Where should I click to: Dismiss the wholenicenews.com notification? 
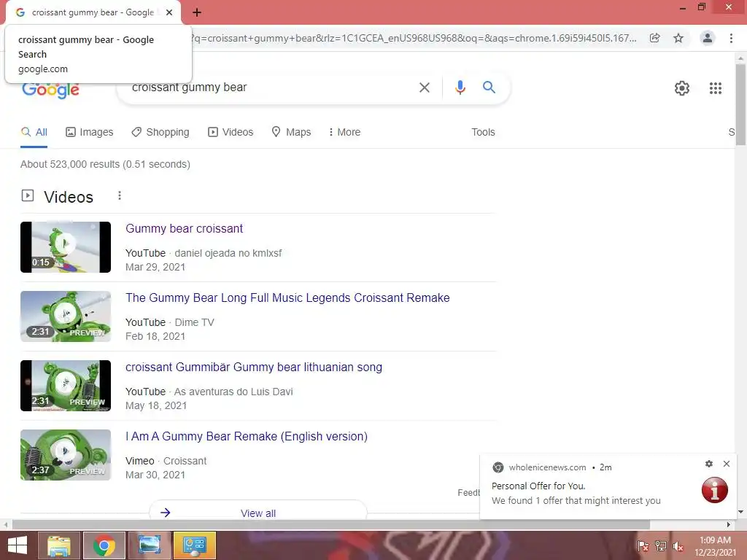pyautogui.click(x=726, y=464)
